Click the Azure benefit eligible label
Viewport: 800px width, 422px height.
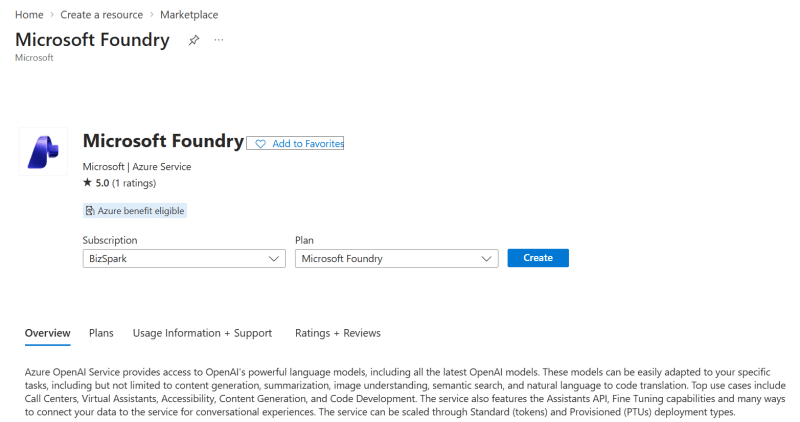(141, 211)
